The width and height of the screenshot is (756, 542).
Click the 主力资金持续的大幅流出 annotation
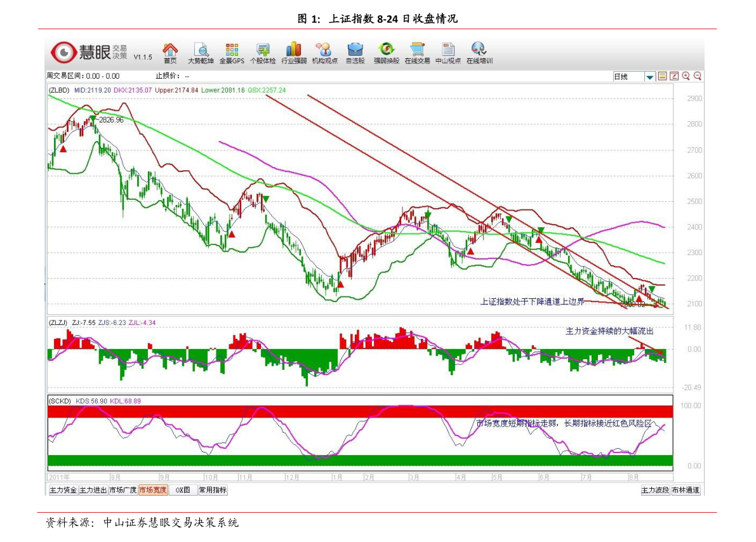point(609,331)
